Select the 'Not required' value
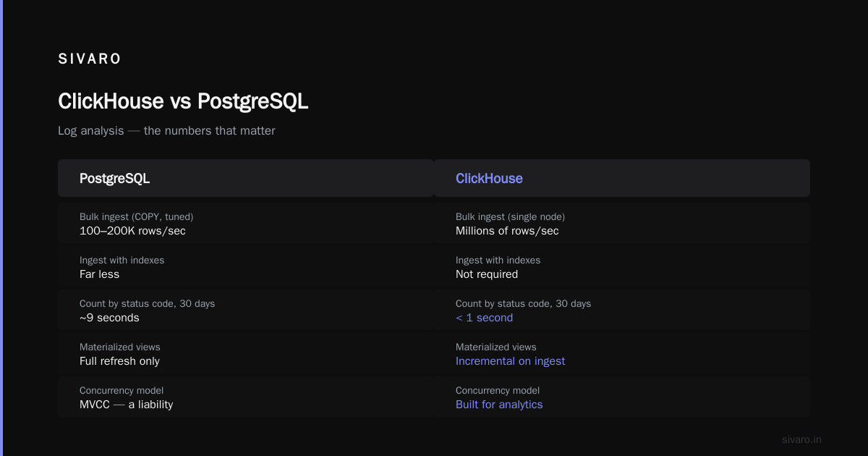Image resolution: width=868 pixels, height=456 pixels. [487, 274]
